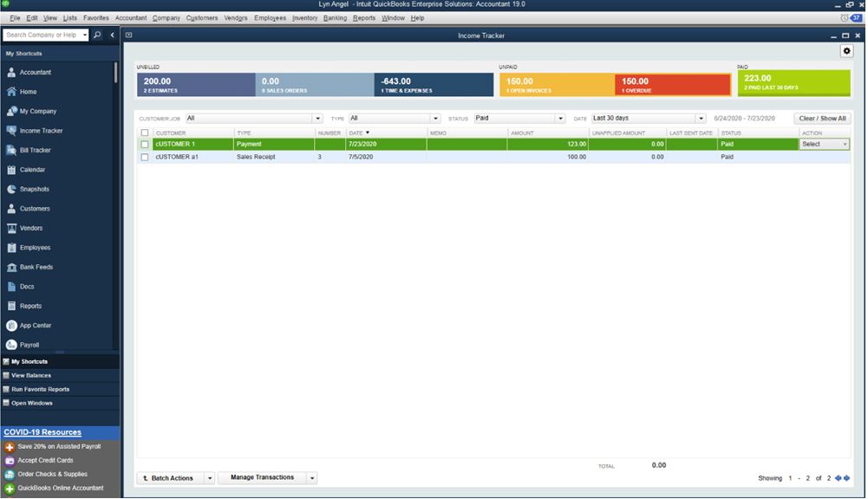The width and height of the screenshot is (868, 499).
Task: Filter by the -643.00 Time & Expenses block
Action: tap(434, 85)
